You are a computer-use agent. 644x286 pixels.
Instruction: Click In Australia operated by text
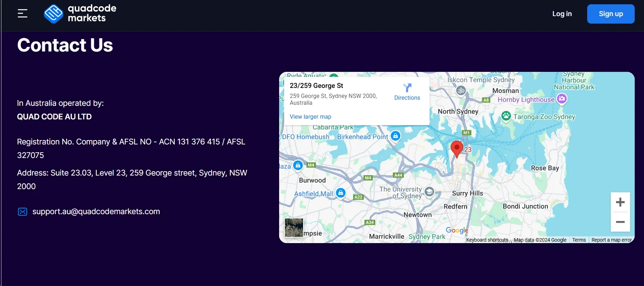point(60,103)
